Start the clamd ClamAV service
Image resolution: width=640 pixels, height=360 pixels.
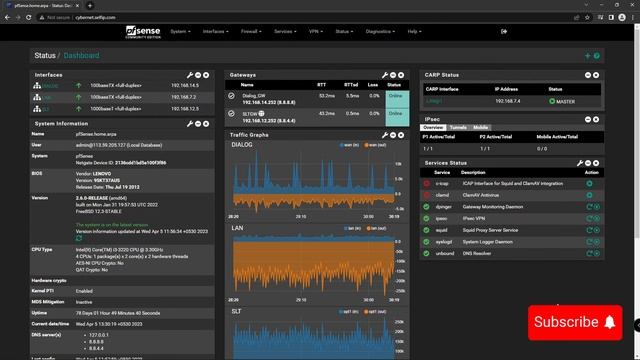(589, 195)
